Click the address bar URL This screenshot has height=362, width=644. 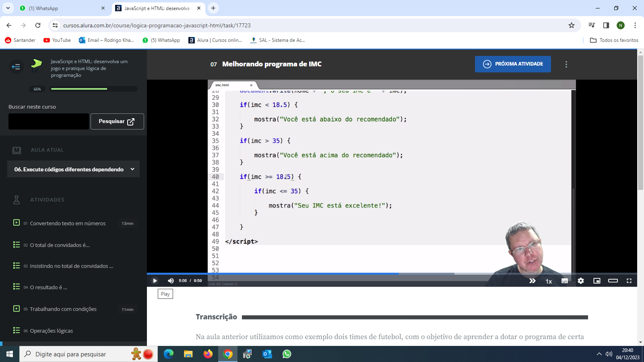[x=157, y=25]
